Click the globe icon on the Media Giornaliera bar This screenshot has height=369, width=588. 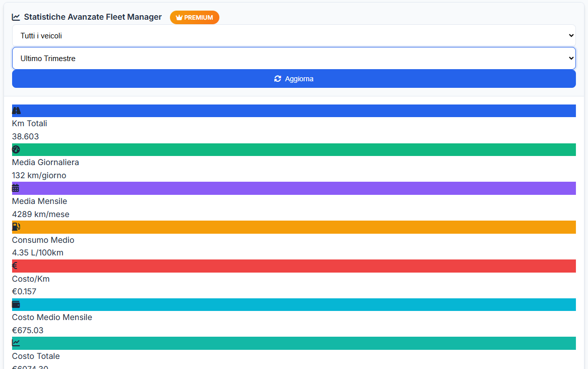click(x=15, y=149)
